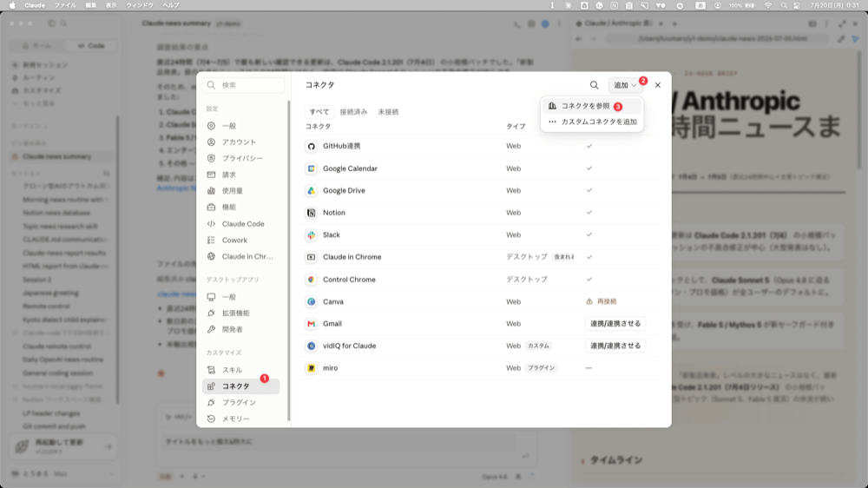Open メモリー settings section
This screenshot has width=868, height=488.
pyautogui.click(x=240, y=419)
